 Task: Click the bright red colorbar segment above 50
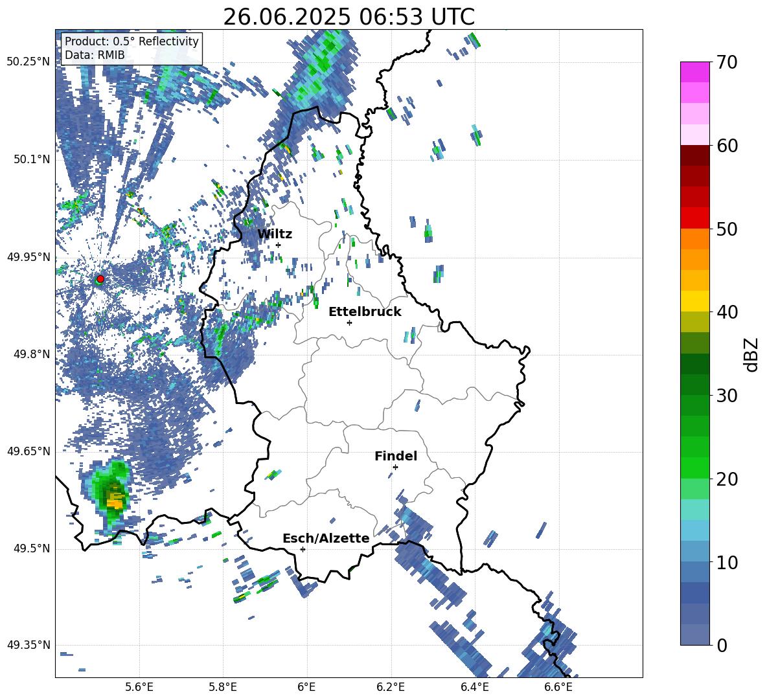click(x=695, y=218)
